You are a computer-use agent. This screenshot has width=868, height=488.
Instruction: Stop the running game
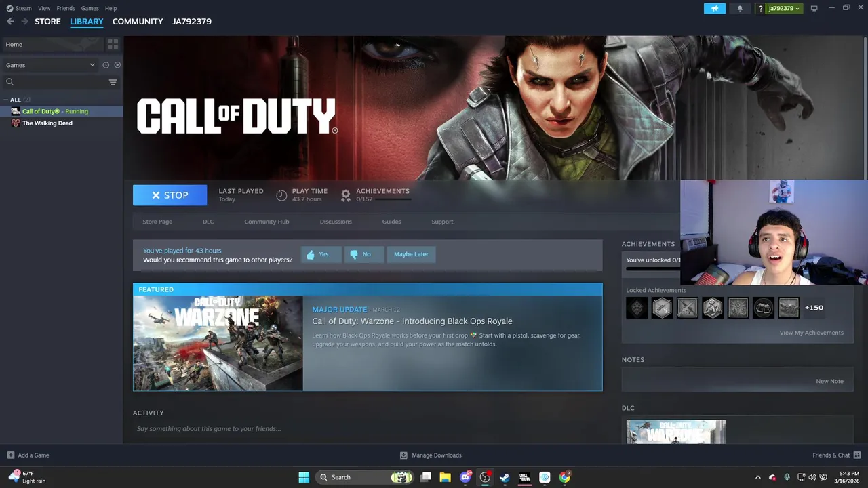click(170, 195)
